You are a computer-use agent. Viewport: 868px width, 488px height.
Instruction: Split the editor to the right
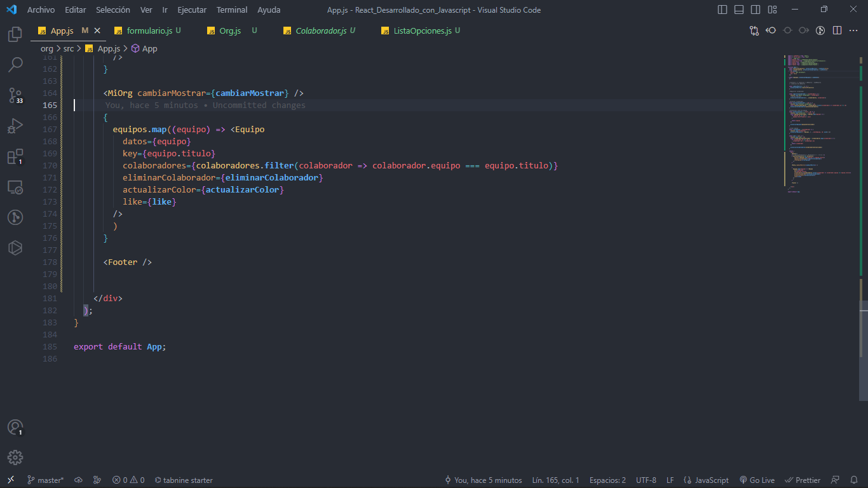point(837,30)
